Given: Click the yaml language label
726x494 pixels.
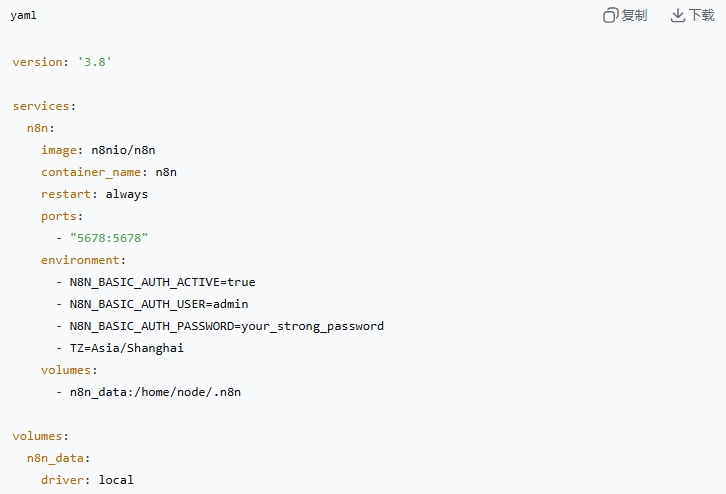Looking at the screenshot, I should 24,15.
